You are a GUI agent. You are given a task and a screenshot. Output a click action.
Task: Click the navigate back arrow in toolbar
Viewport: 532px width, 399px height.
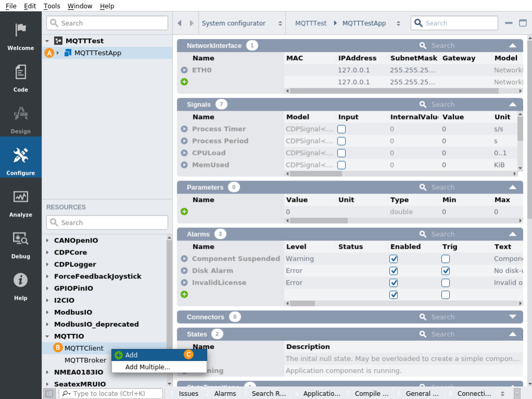click(x=179, y=23)
